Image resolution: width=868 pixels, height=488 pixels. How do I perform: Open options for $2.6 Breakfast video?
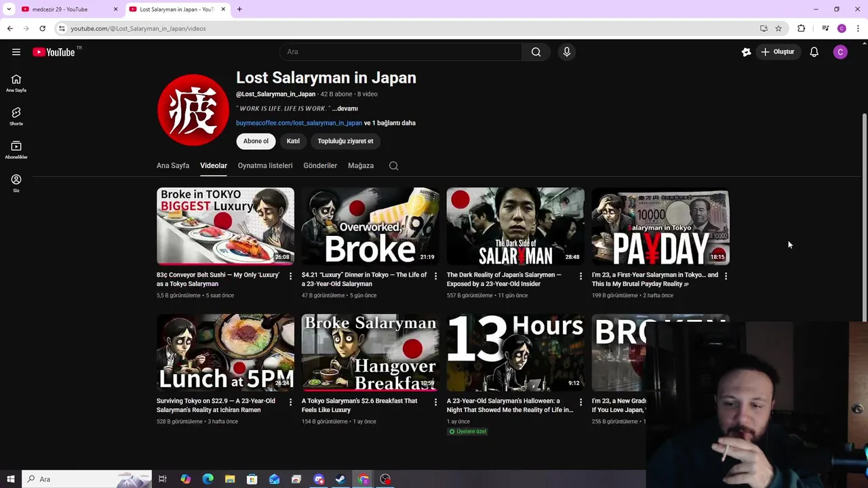pyautogui.click(x=435, y=402)
